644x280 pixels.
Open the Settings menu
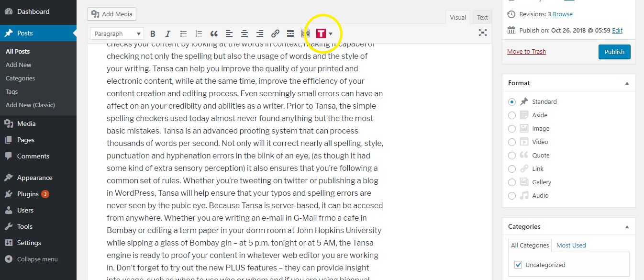coord(38,243)
